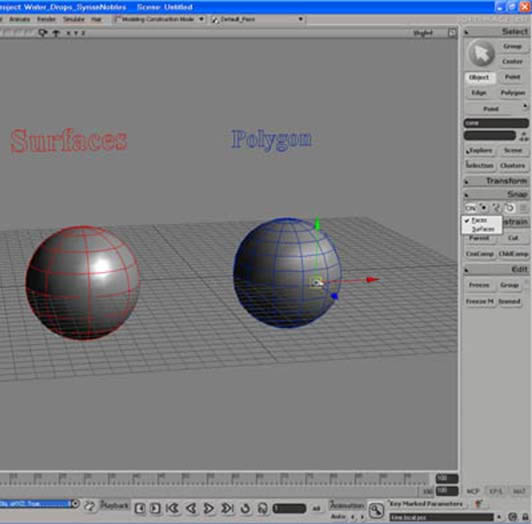Screen dimensions: 532x524
Task: Expand the Transform panel triangle
Action: click(x=467, y=182)
